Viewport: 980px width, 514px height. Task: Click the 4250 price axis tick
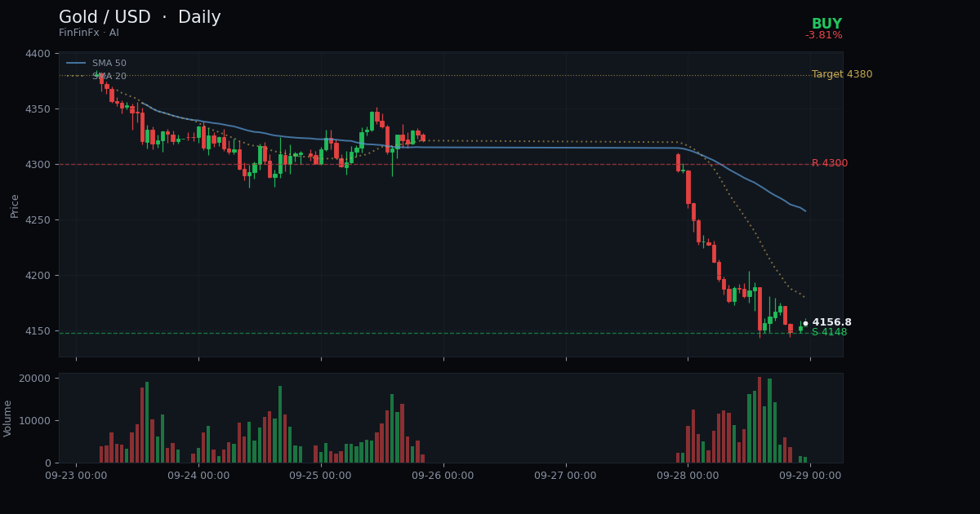pyautogui.click(x=38, y=219)
